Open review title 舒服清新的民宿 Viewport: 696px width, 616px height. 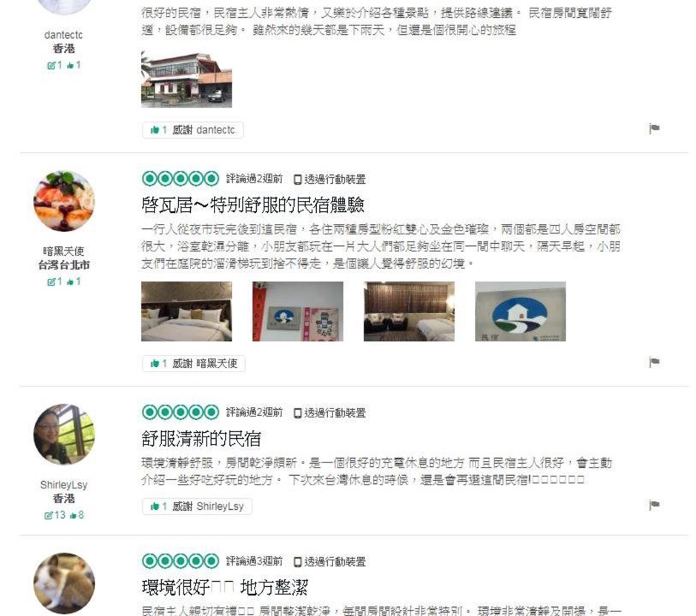click(x=201, y=439)
